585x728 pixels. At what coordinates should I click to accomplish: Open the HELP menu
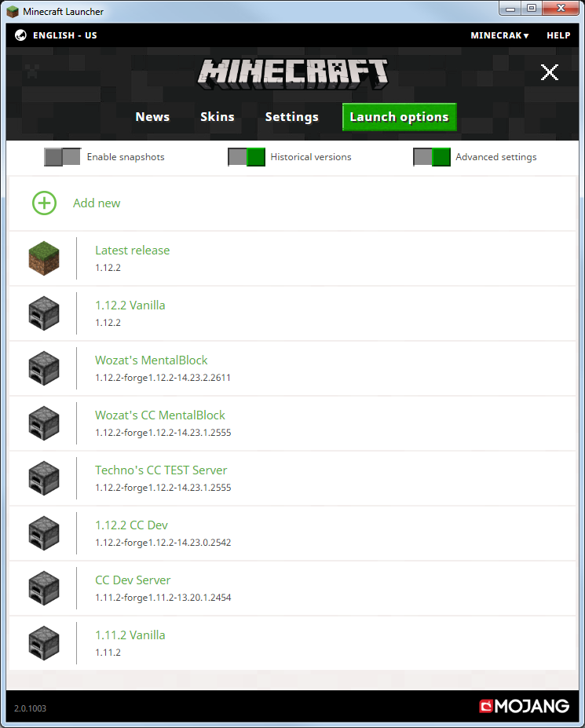point(558,35)
